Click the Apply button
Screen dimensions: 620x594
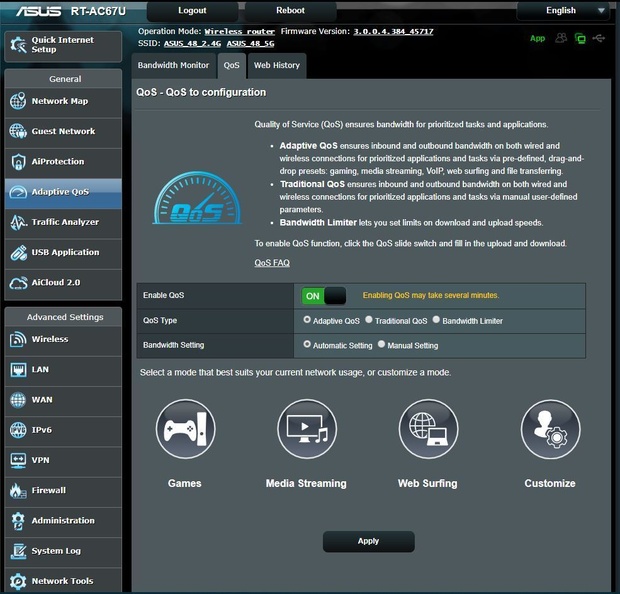pyautogui.click(x=369, y=541)
